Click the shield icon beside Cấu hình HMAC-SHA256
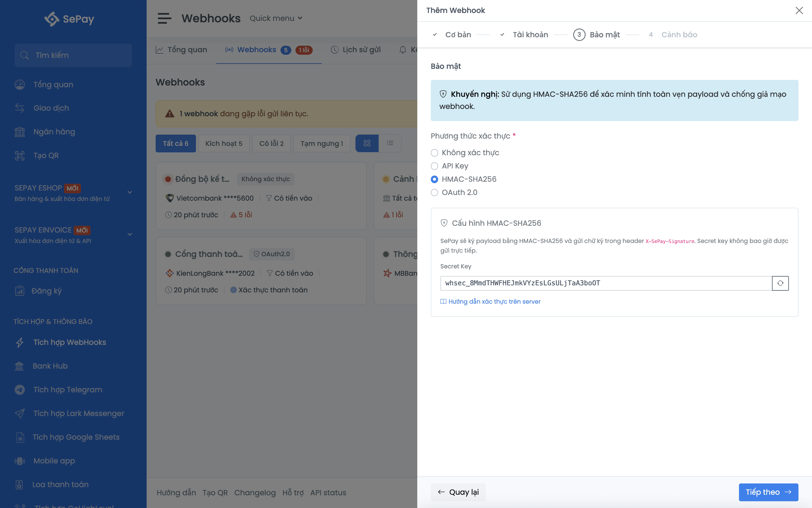Image resolution: width=812 pixels, height=508 pixels. [444, 223]
